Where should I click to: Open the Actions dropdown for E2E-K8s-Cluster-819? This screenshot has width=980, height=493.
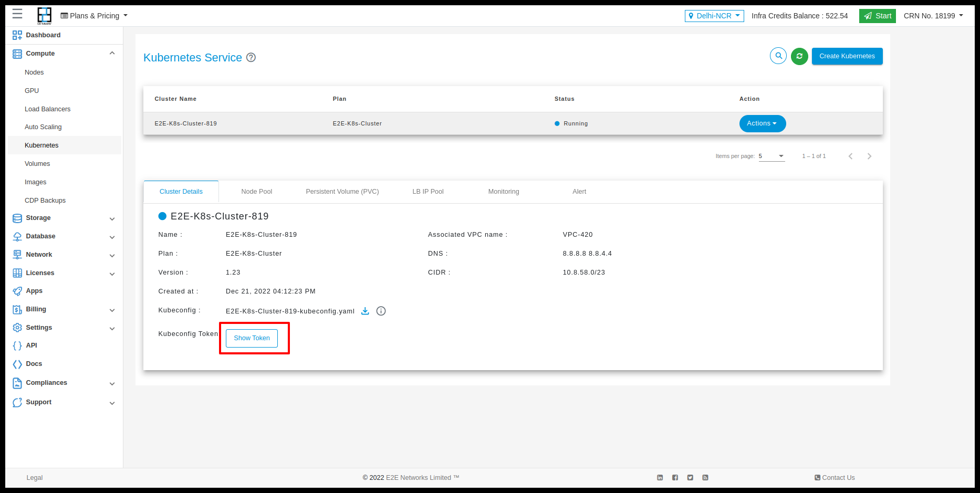click(763, 123)
